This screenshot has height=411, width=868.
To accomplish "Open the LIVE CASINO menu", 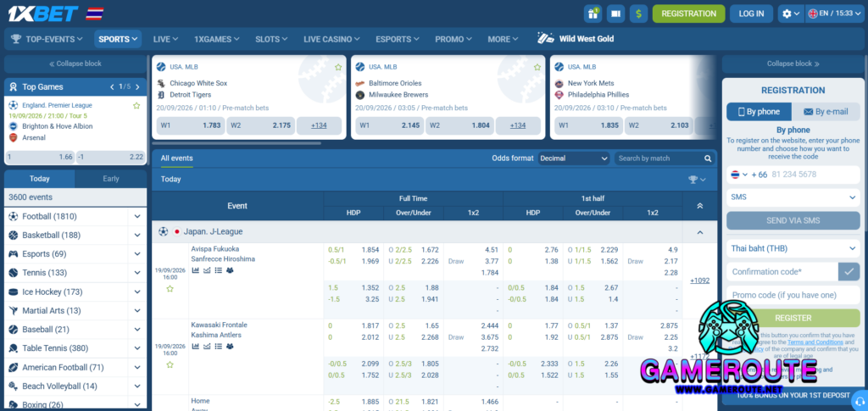I will [x=331, y=39].
